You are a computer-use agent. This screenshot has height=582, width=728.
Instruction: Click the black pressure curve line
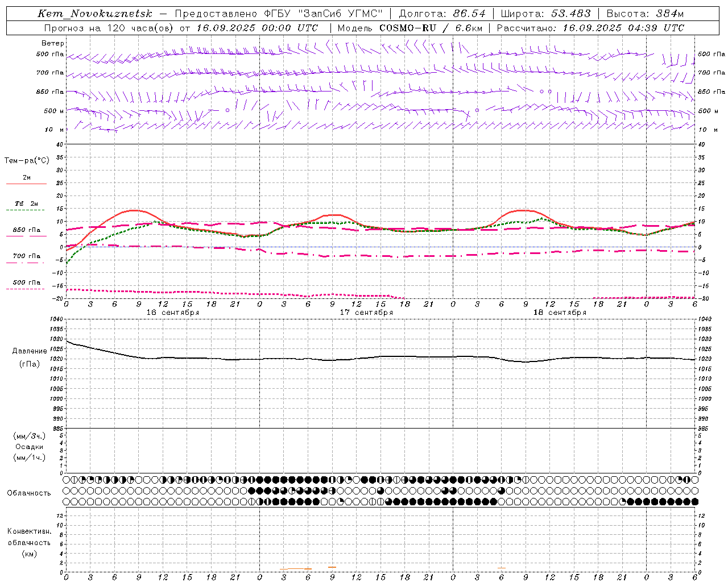click(381, 357)
